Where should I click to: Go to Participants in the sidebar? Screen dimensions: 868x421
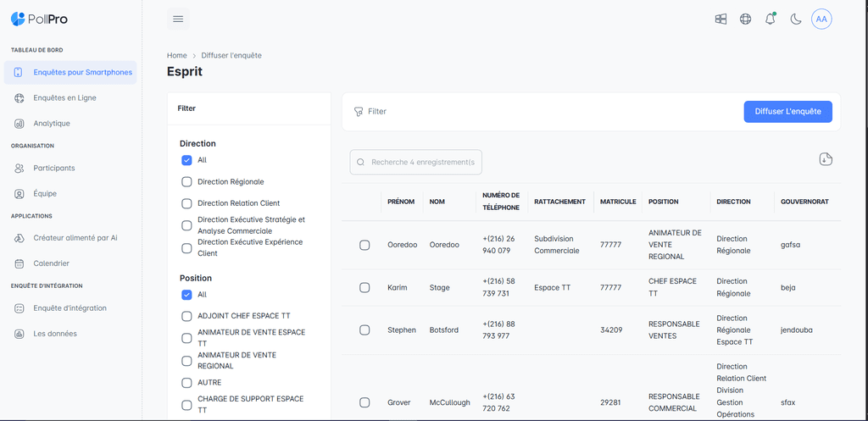click(x=54, y=168)
